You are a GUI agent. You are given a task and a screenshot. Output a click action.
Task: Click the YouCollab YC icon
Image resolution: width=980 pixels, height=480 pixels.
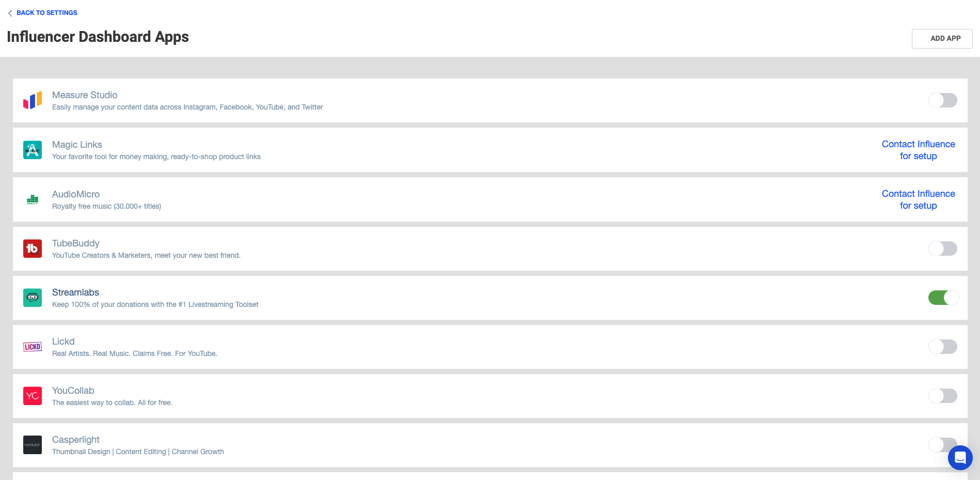(33, 396)
